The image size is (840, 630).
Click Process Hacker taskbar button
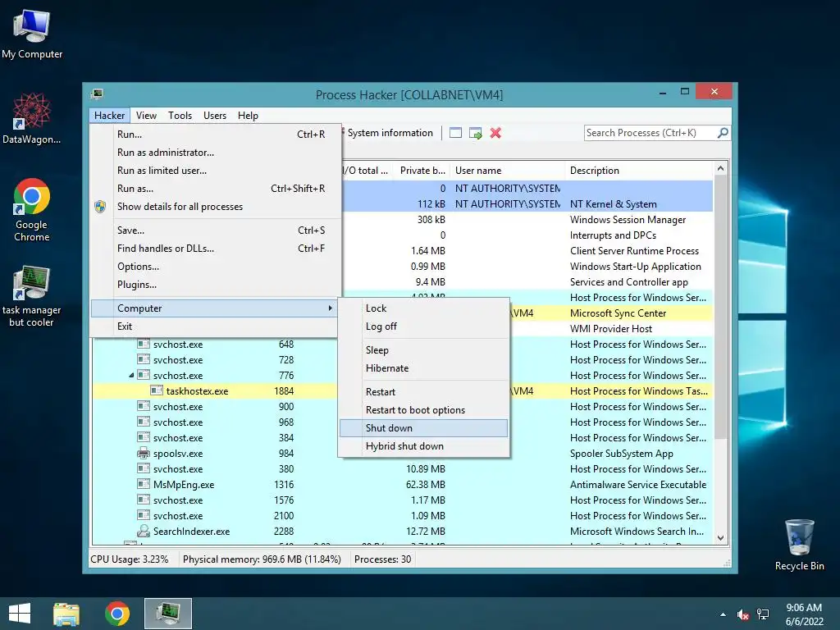tap(167, 614)
